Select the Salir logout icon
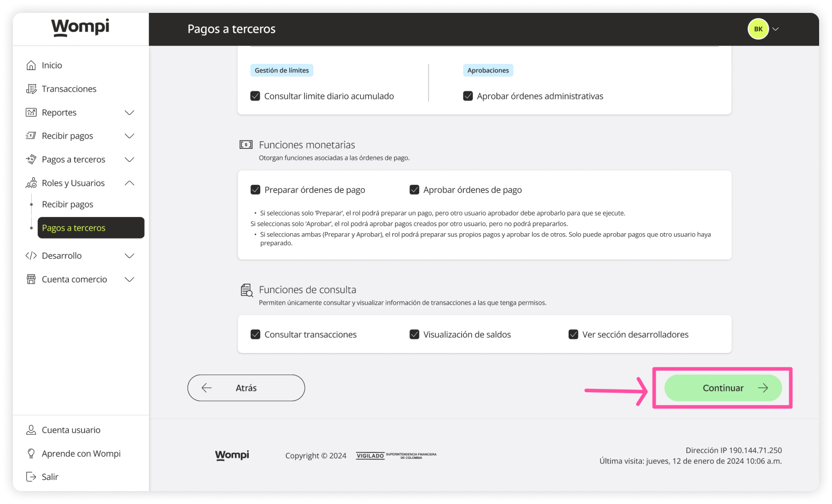Screen dimensions: 832x504 (32, 477)
